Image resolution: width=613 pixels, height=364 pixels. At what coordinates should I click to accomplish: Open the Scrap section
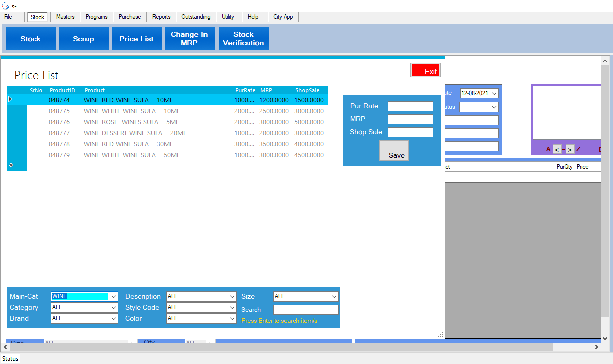pos(83,39)
